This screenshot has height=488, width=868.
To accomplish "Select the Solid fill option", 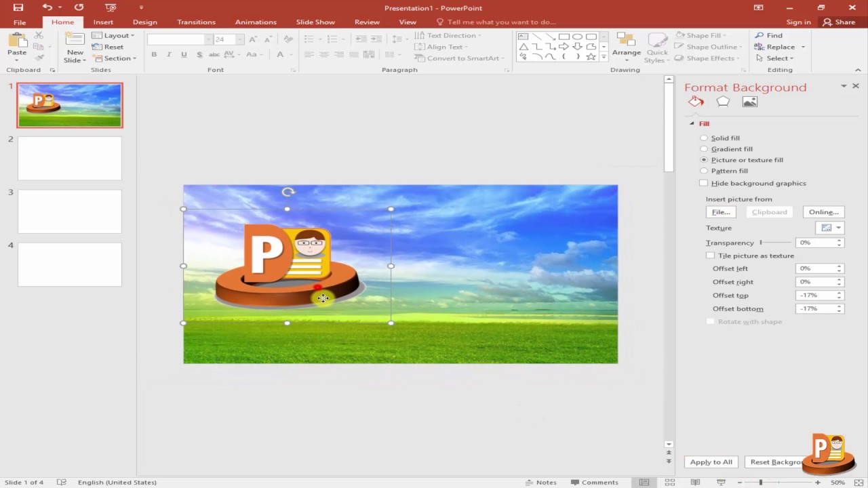I will (x=704, y=138).
